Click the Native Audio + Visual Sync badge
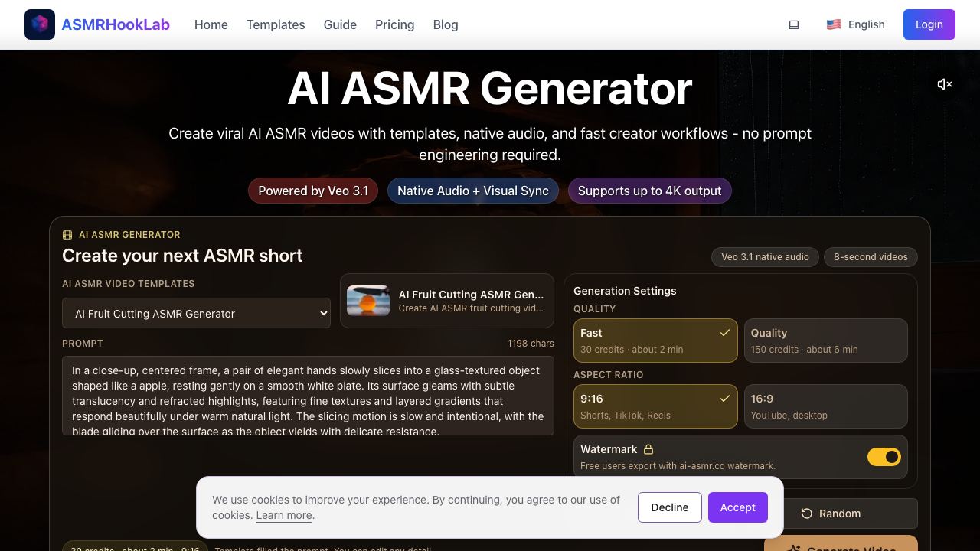This screenshot has width=980, height=551. tap(473, 191)
